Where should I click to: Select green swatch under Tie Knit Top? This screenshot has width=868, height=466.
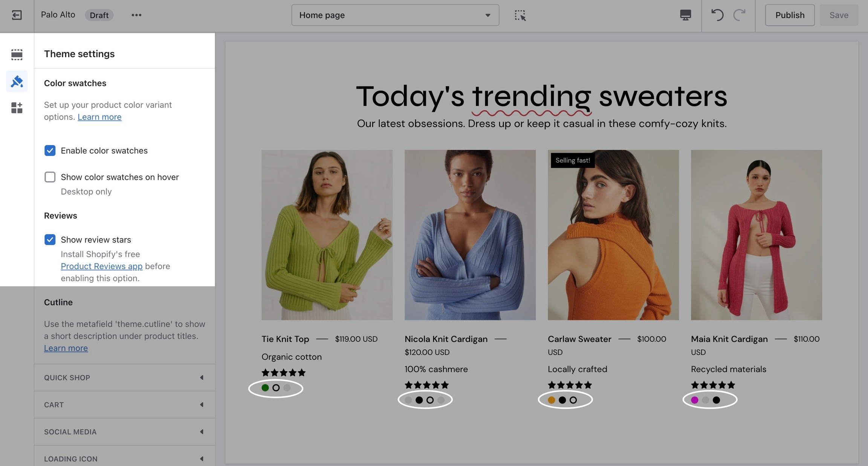coord(265,388)
